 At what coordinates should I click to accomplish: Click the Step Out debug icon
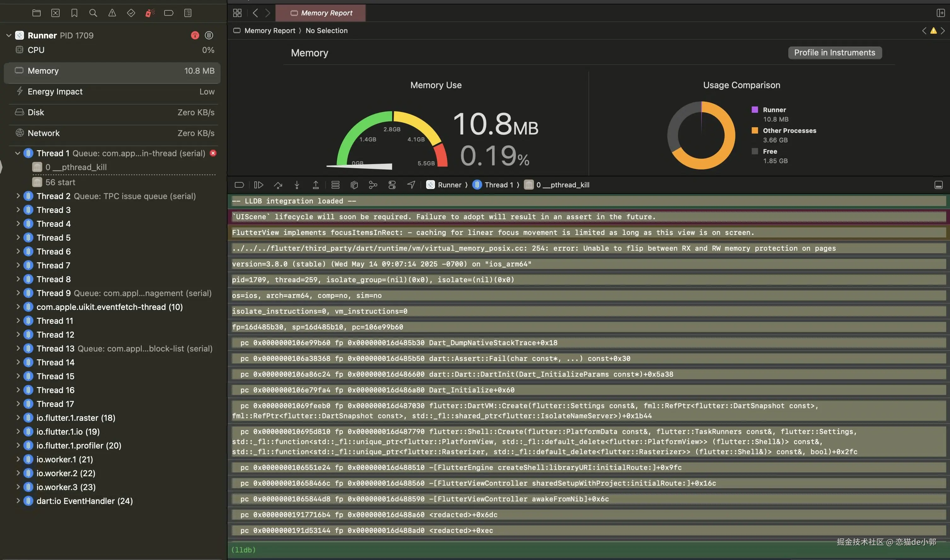[x=316, y=185]
